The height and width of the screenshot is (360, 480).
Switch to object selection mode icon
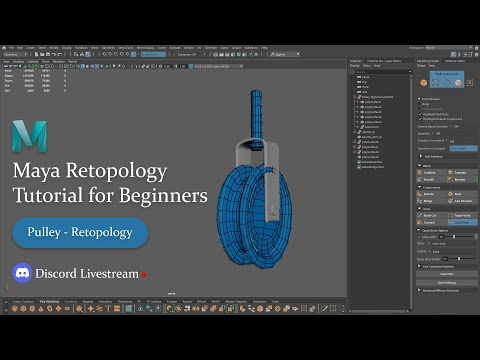(x=424, y=83)
